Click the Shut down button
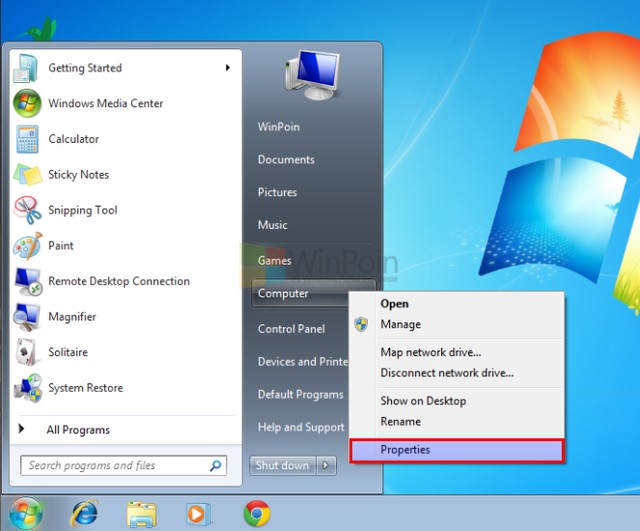Image resolution: width=640 pixels, height=531 pixels. pos(282,465)
